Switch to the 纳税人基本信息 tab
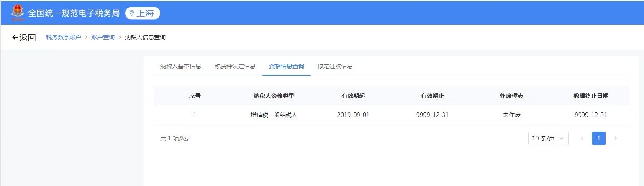This screenshot has height=186, width=644. pos(181,66)
